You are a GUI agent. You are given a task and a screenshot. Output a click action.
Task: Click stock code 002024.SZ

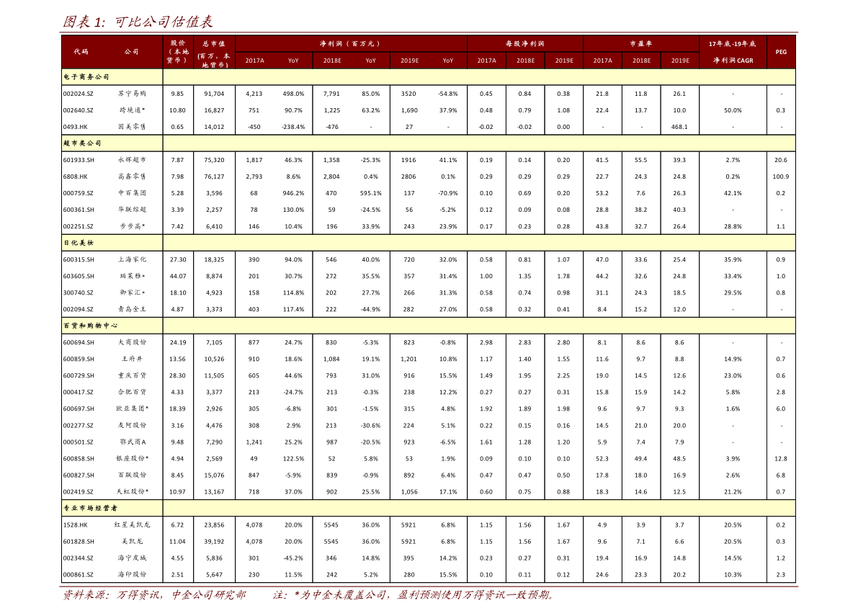(x=78, y=94)
